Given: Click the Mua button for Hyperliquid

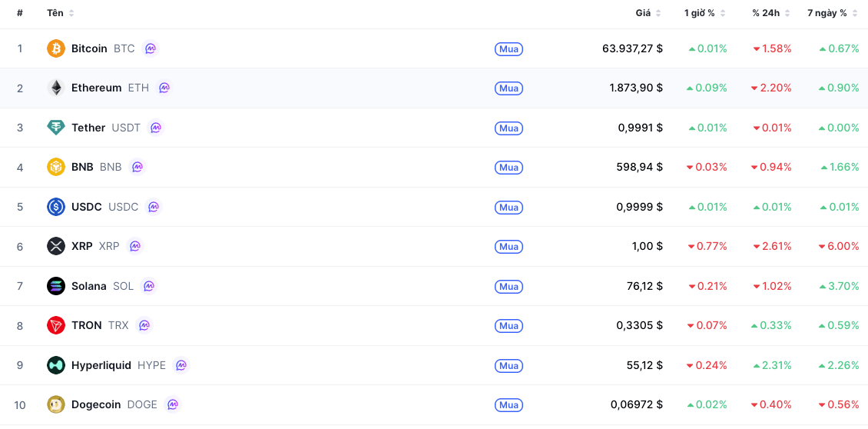Looking at the screenshot, I should [509, 365].
